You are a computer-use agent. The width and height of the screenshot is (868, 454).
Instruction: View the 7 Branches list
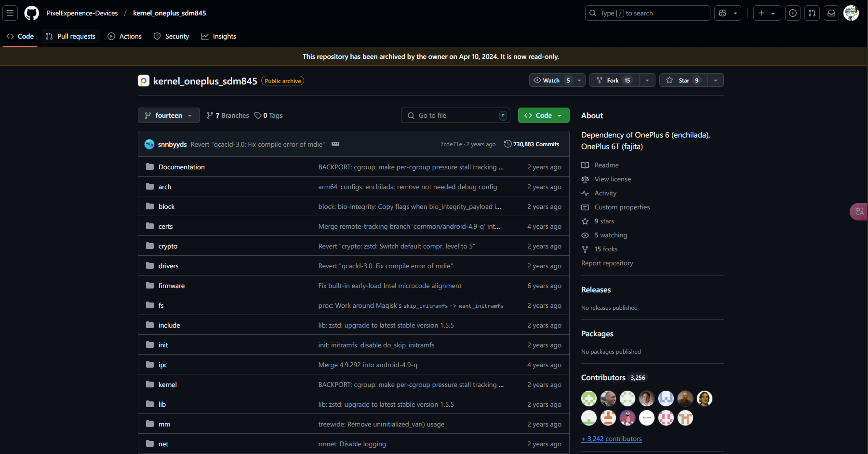[x=228, y=115]
